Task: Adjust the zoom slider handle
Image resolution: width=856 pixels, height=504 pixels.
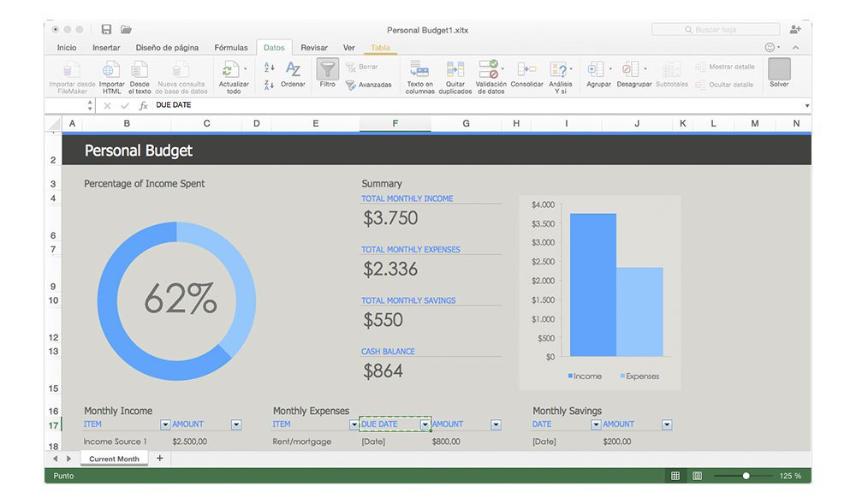Action: [x=746, y=476]
